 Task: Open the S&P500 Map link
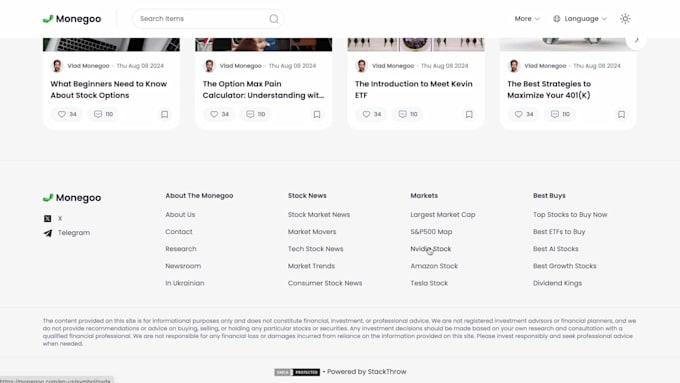(431, 232)
